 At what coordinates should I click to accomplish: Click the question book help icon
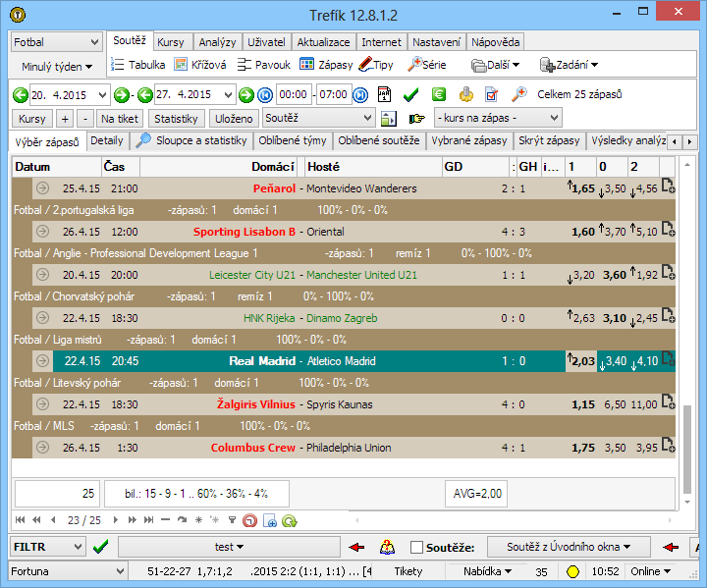click(x=387, y=548)
